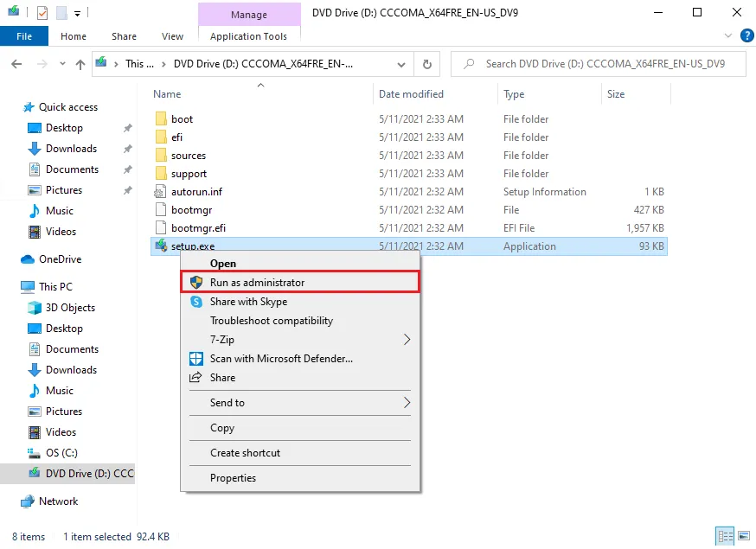Switch to the View ribbon tab
This screenshot has height=549, width=756.
172,36
